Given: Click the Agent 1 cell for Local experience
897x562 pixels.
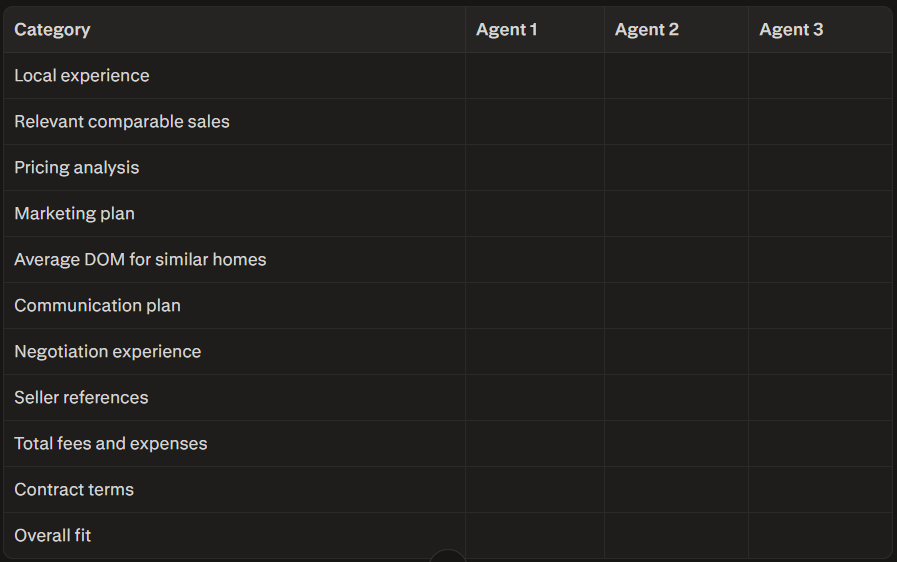Looking at the screenshot, I should [535, 76].
